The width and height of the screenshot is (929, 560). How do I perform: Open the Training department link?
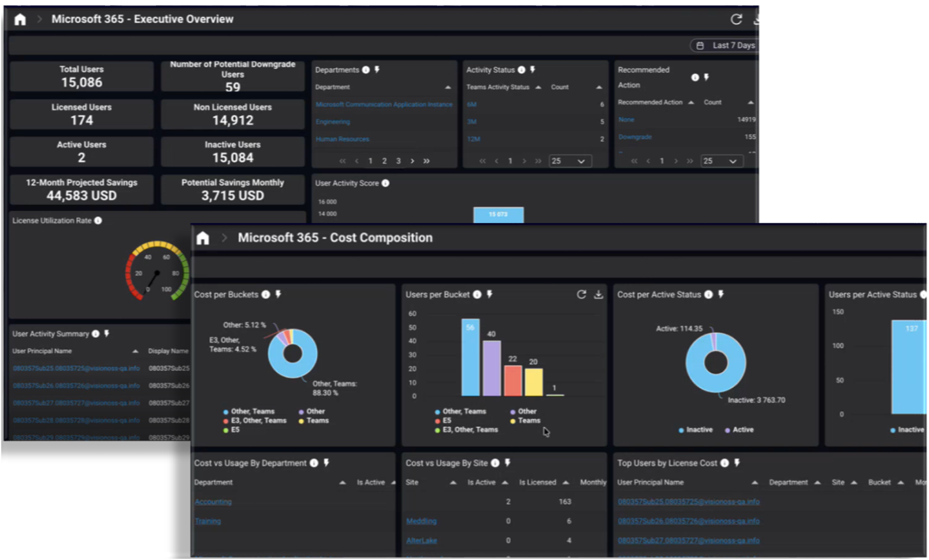tap(208, 521)
